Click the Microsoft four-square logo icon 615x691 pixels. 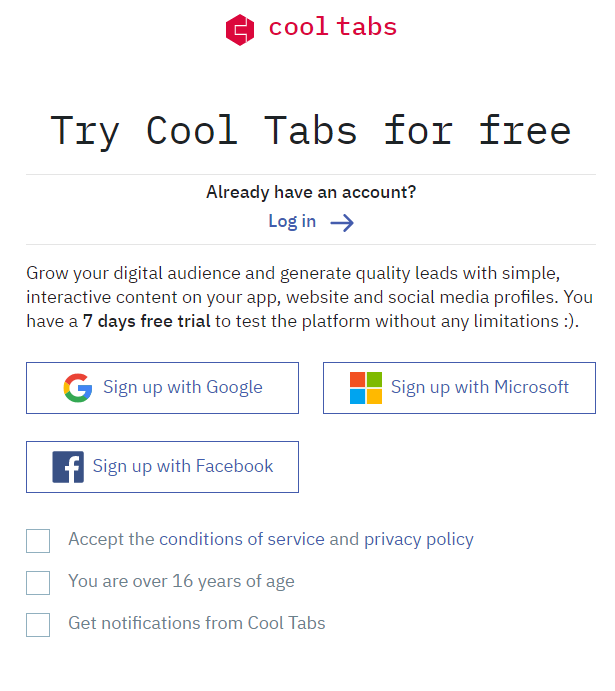coord(366,388)
